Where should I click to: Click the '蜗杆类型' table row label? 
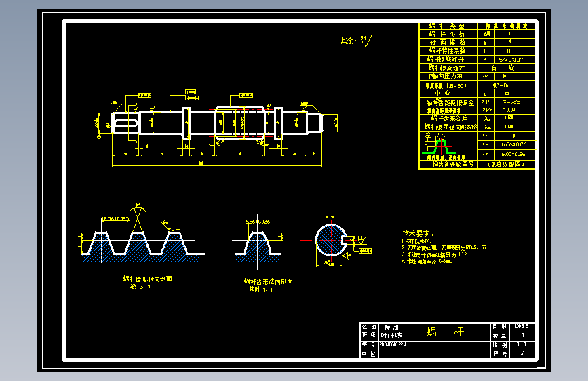pos(447,26)
